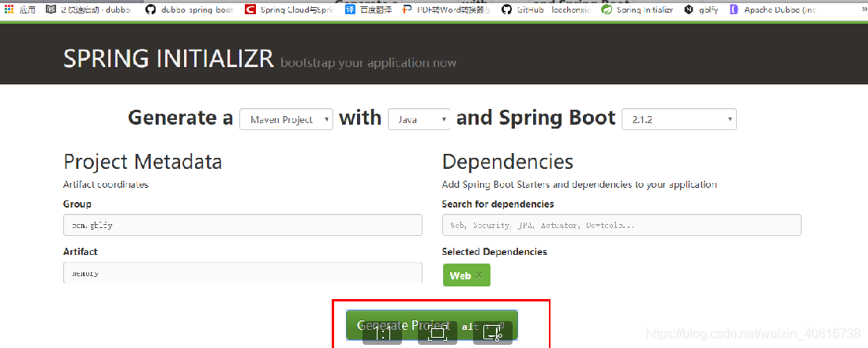This screenshot has height=348, width=868.
Task: Focus the Artifact input field
Action: pyautogui.click(x=242, y=272)
